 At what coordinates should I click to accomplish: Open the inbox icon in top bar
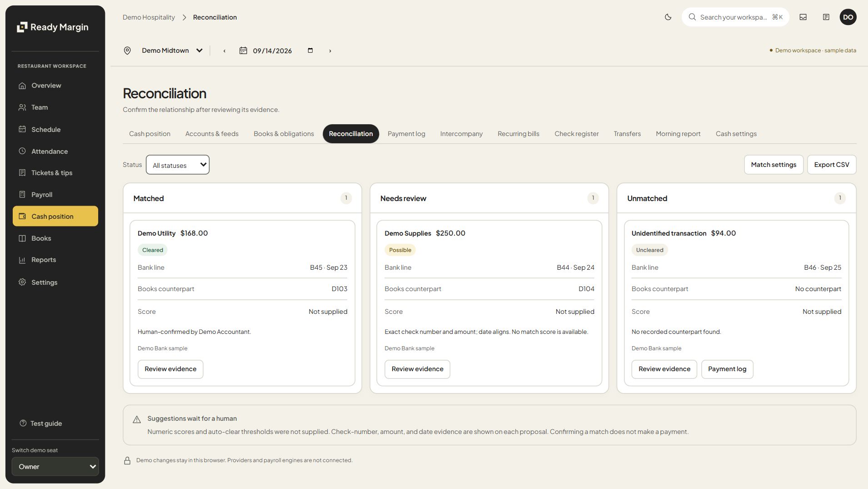point(803,17)
